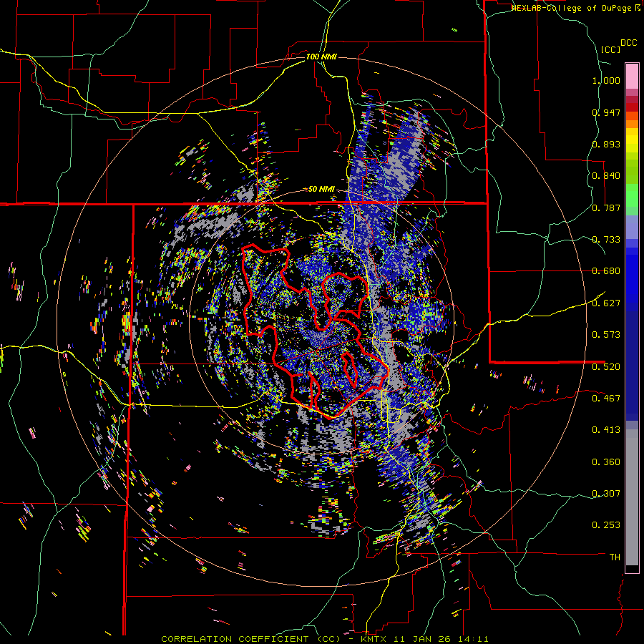
Task: Click the 0.627 scale value
Action: click(606, 303)
